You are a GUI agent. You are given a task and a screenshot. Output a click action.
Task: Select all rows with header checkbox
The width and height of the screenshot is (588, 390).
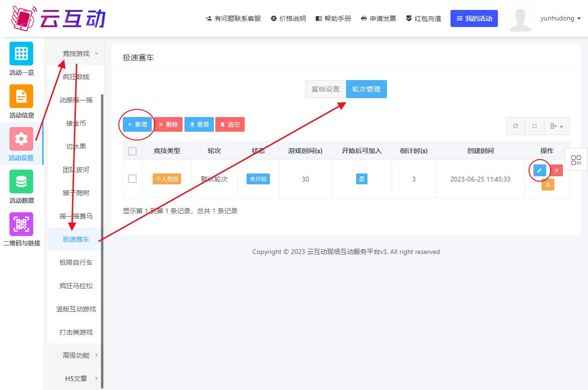click(x=132, y=151)
